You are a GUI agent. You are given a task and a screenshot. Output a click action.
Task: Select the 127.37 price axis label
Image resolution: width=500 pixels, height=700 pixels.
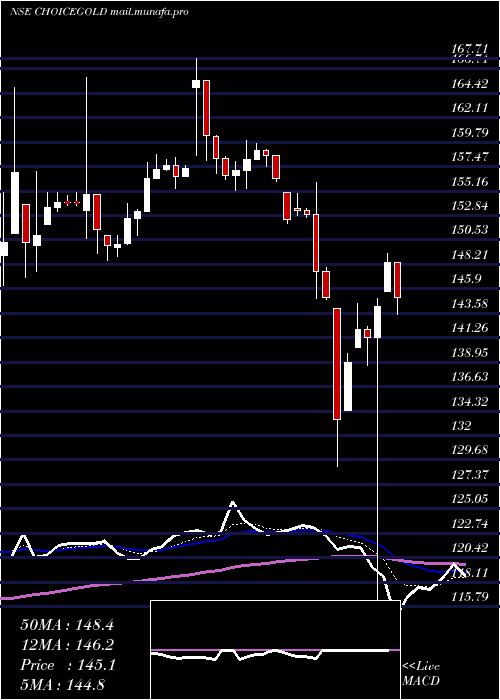click(x=471, y=474)
